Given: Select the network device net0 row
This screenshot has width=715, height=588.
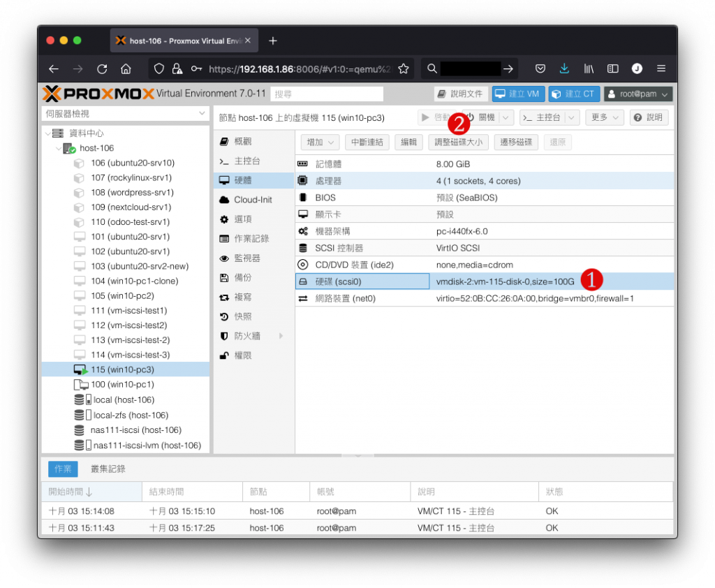Looking at the screenshot, I should (x=485, y=299).
